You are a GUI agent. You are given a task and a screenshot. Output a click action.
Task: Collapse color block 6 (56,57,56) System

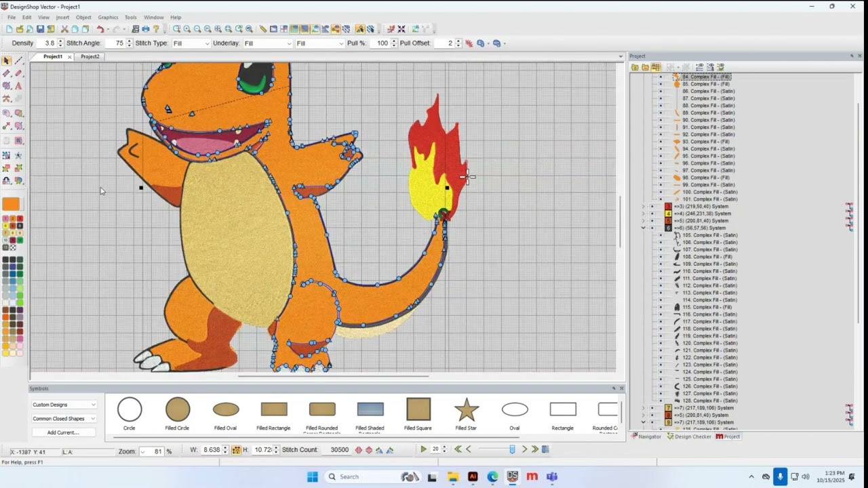pyautogui.click(x=643, y=228)
